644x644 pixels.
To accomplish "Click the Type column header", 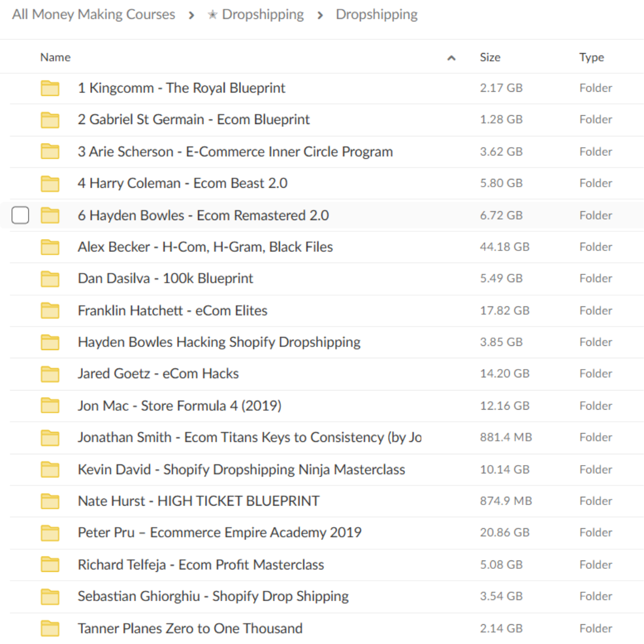I will (592, 57).
